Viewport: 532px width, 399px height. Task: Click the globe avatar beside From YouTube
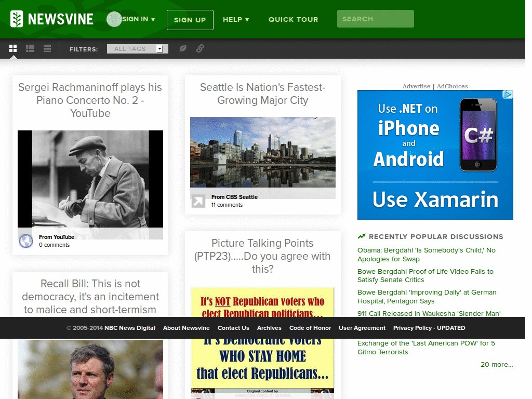coord(26,241)
